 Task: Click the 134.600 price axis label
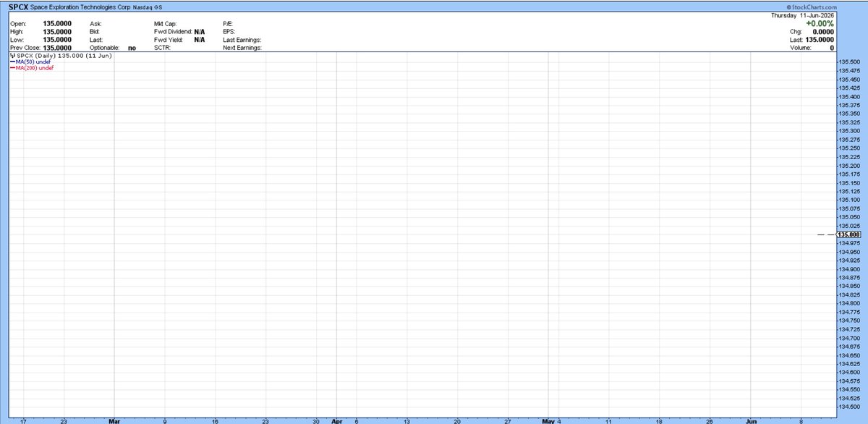(848, 372)
